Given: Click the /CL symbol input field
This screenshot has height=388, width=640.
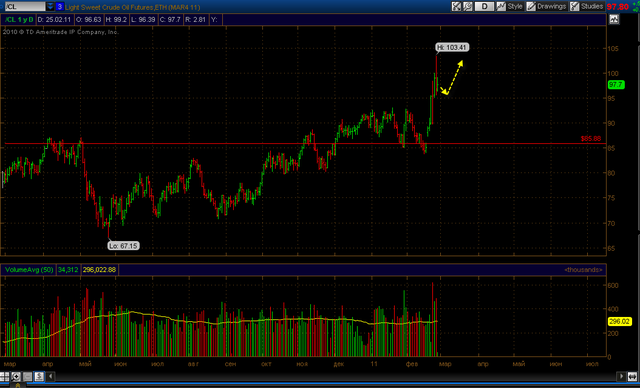Looking at the screenshot, I should tap(24, 7).
